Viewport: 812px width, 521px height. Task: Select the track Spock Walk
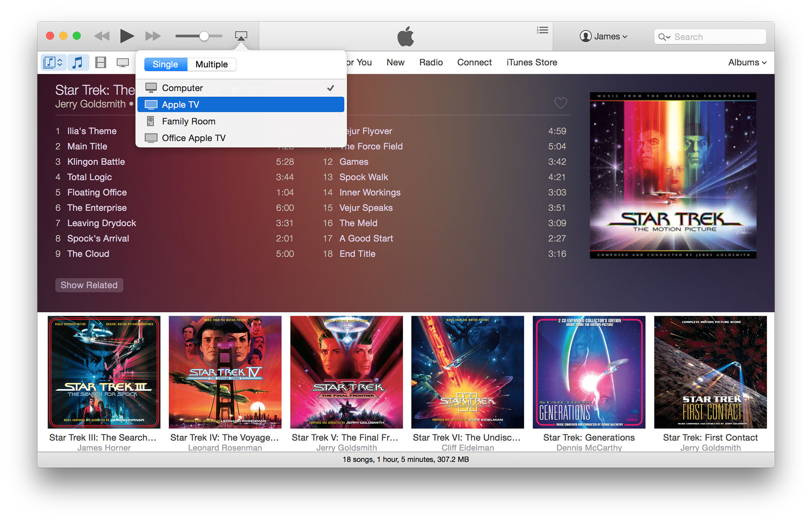pos(364,177)
